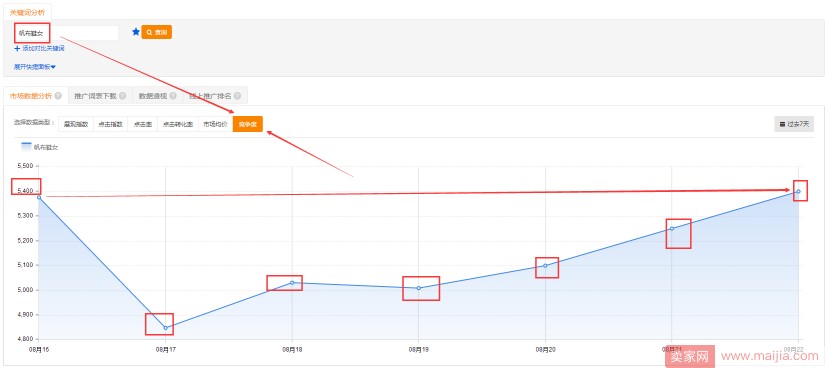Click the help icon beside 推广词表下载

[x=122, y=96]
